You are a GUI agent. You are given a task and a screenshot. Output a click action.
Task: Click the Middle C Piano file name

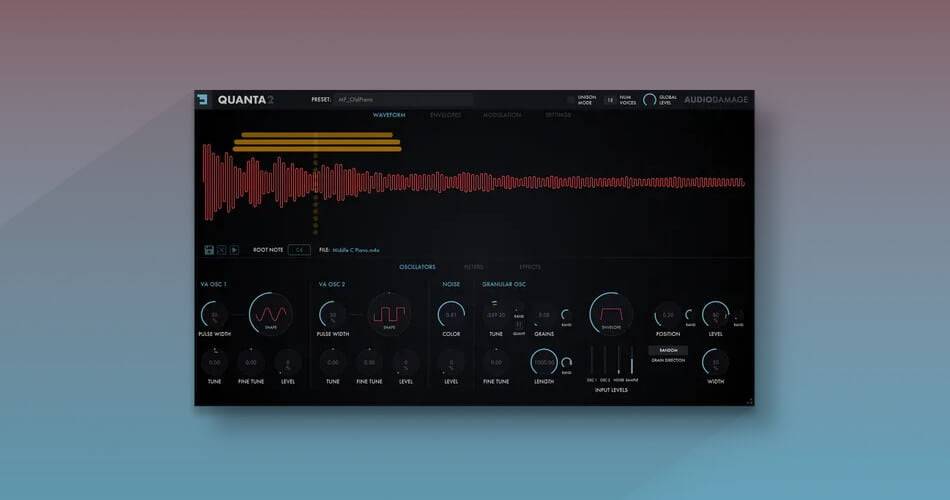pyautogui.click(x=356, y=250)
